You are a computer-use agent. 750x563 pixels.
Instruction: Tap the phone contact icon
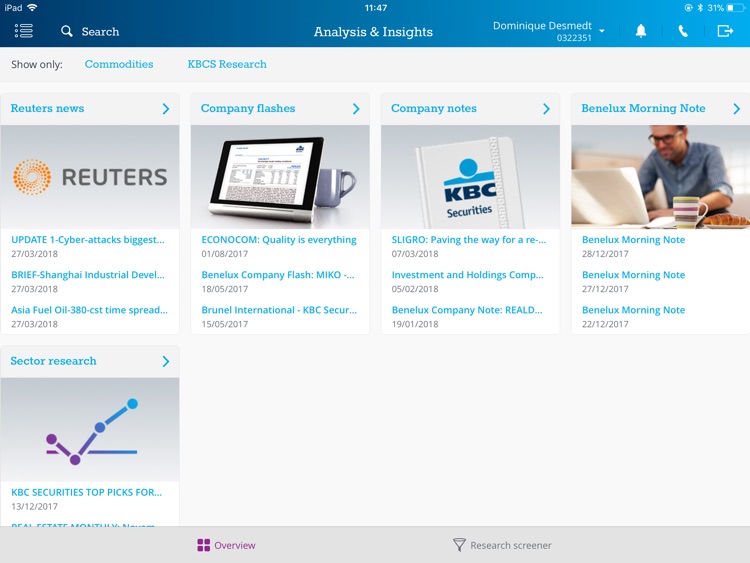(x=683, y=31)
